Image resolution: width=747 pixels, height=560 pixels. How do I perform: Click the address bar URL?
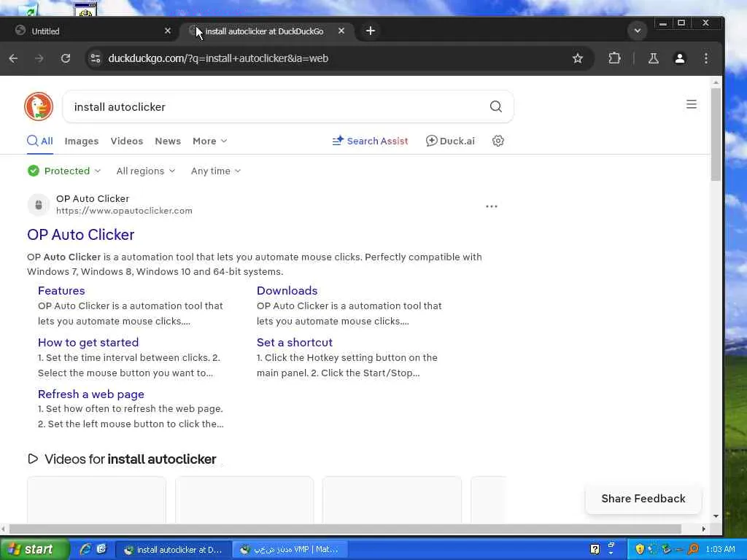pyautogui.click(x=218, y=58)
